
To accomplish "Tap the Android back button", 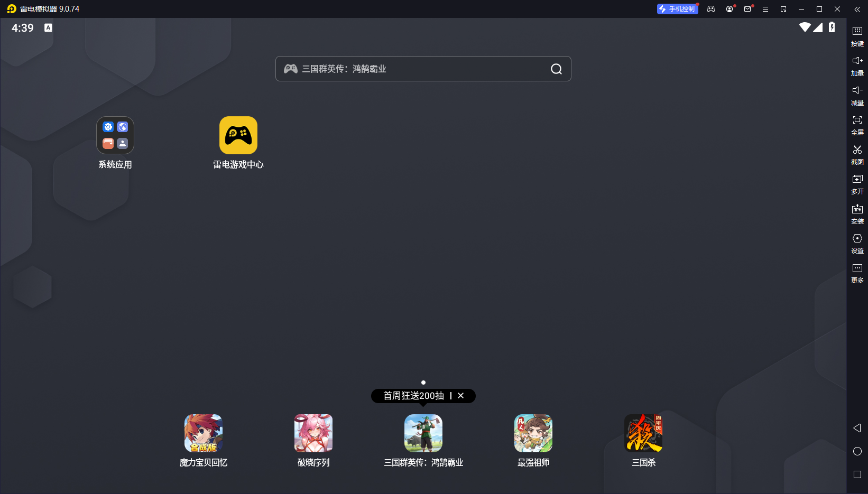I will 857,428.
